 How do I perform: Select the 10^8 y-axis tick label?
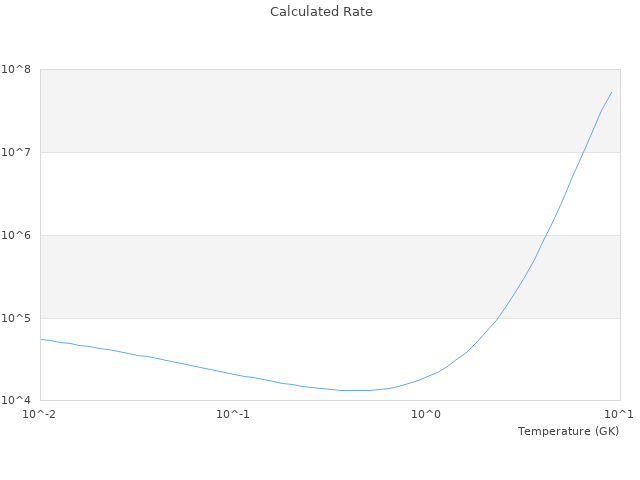(x=16, y=69)
